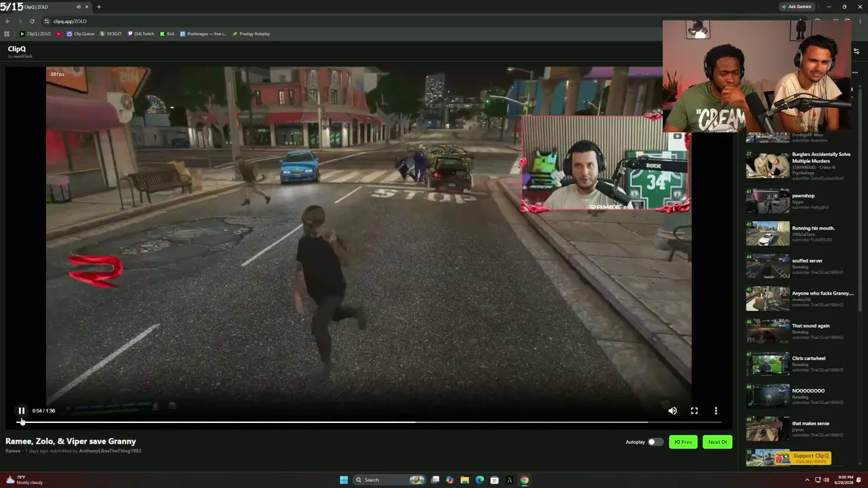Play the 'Chris cartwheel' queue clip

768,364
